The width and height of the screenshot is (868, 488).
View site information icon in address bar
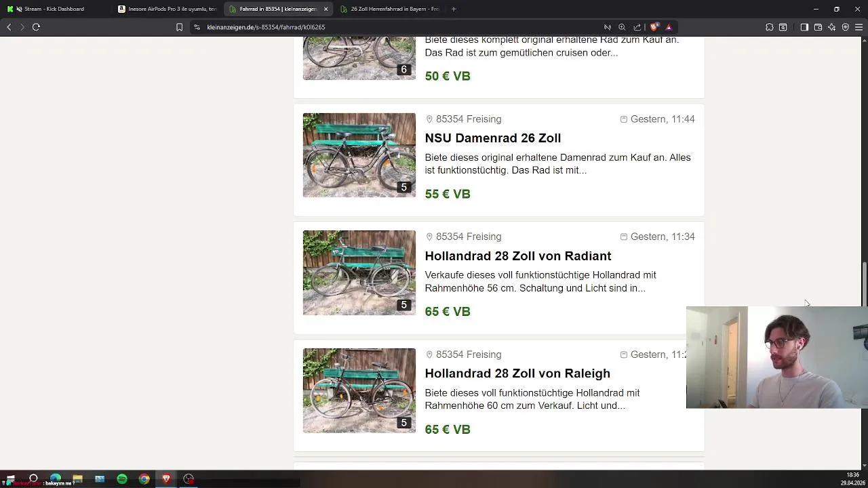(197, 27)
